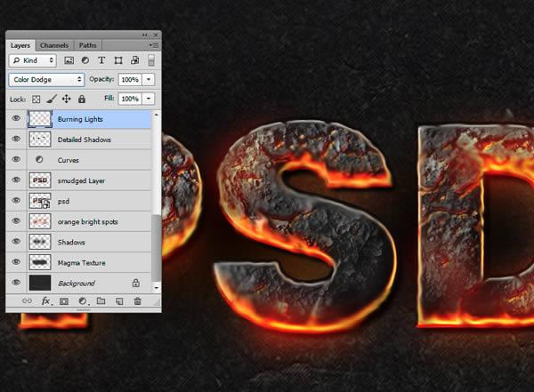Click the layer list scroll down arrow
The image size is (534, 392).
click(157, 288)
